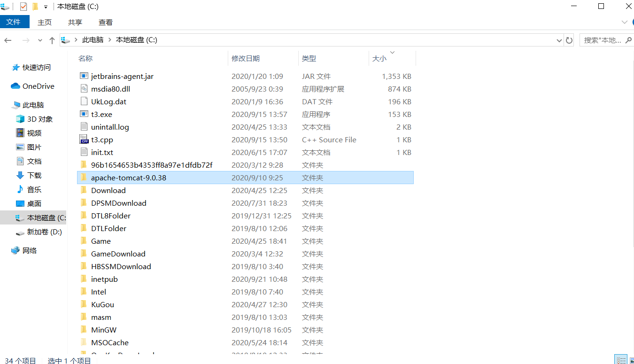Click the msdia80.dll file icon

coord(84,89)
